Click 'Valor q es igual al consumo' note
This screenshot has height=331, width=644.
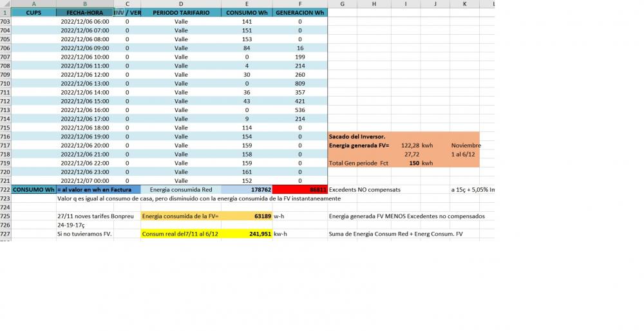pyautogui.click(x=199, y=198)
